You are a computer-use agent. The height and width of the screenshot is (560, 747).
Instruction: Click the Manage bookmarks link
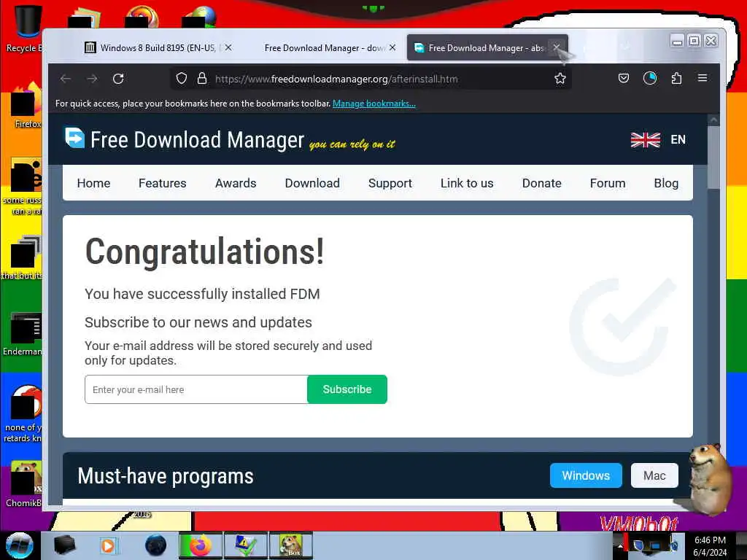(x=374, y=104)
